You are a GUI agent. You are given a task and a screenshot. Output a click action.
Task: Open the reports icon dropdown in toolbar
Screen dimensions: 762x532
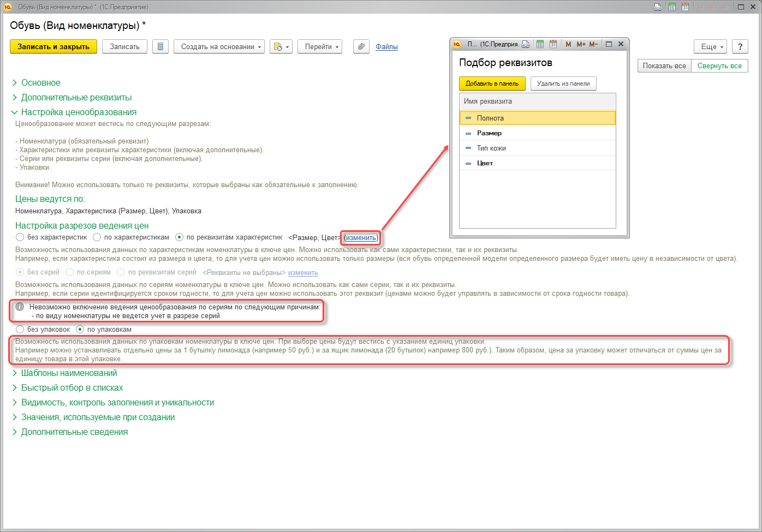pos(281,47)
